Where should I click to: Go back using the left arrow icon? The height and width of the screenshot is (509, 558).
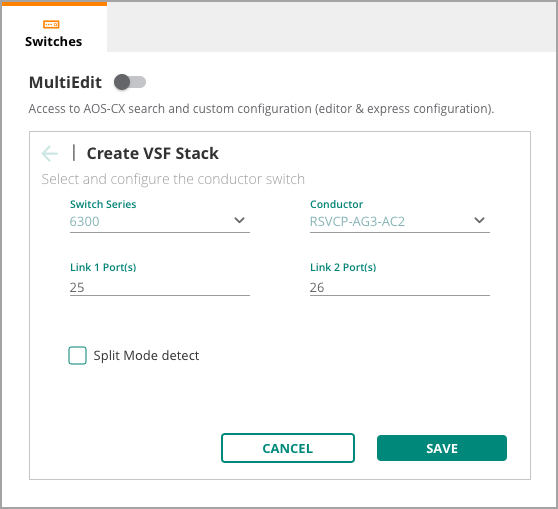tap(49, 153)
